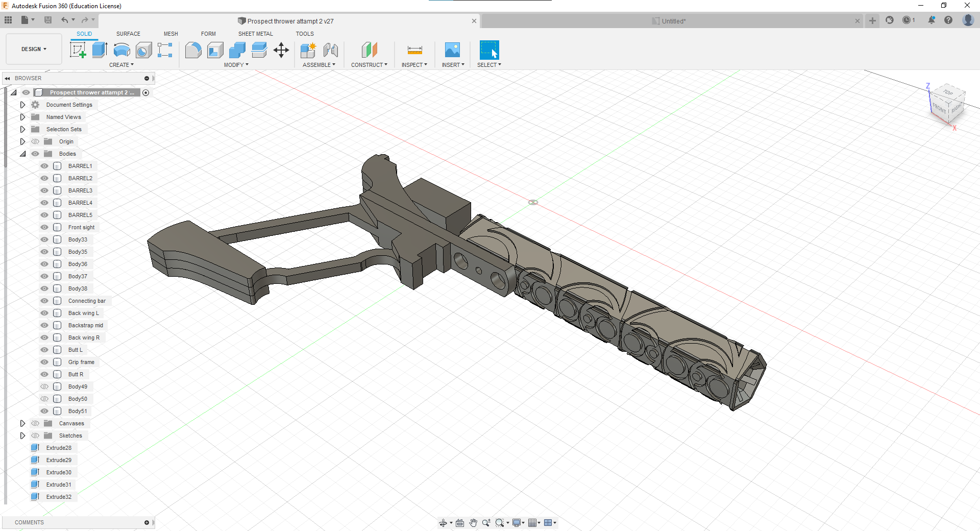
Task: Click the Joint tool icon
Action: 330,50
